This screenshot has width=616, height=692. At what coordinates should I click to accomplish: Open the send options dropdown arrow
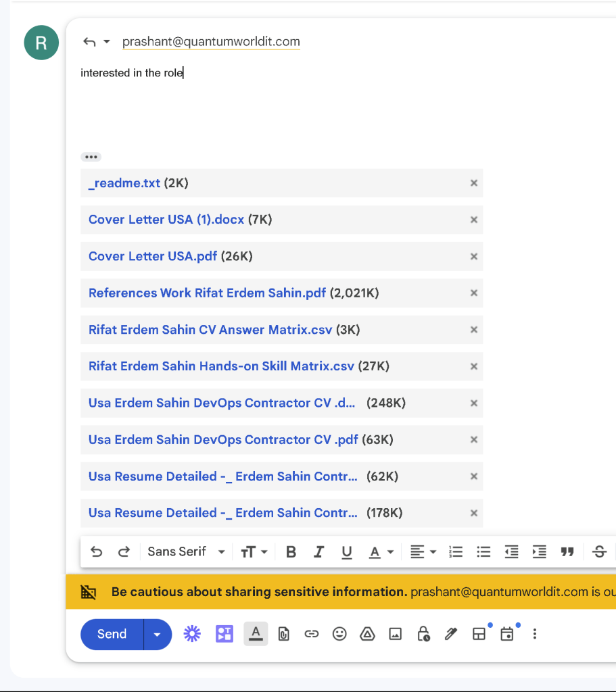[x=157, y=634]
